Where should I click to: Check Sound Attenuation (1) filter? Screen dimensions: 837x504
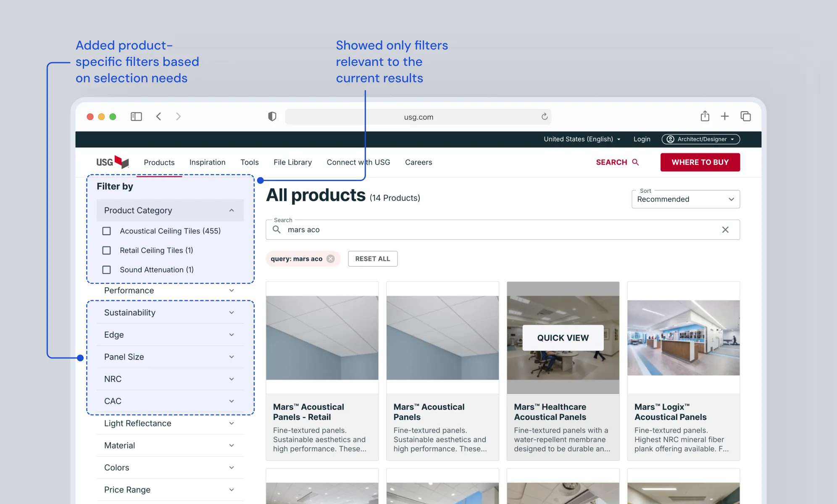point(107,270)
